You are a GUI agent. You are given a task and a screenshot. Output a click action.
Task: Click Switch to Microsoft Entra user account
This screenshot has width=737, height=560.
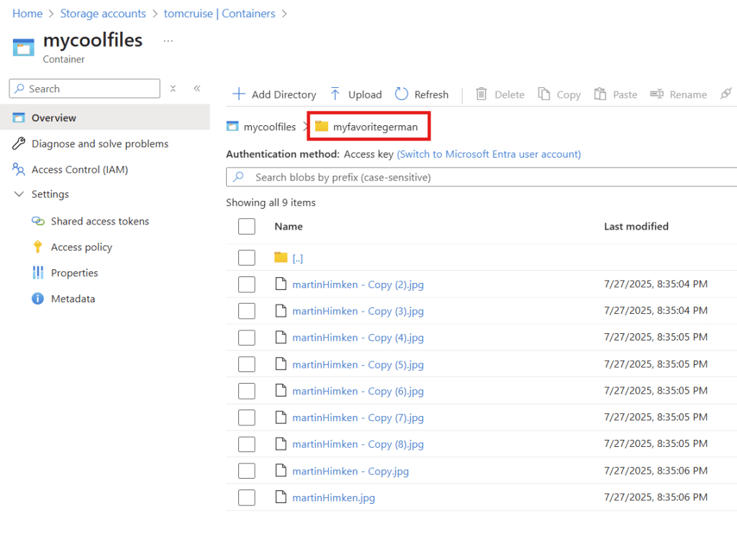(489, 154)
